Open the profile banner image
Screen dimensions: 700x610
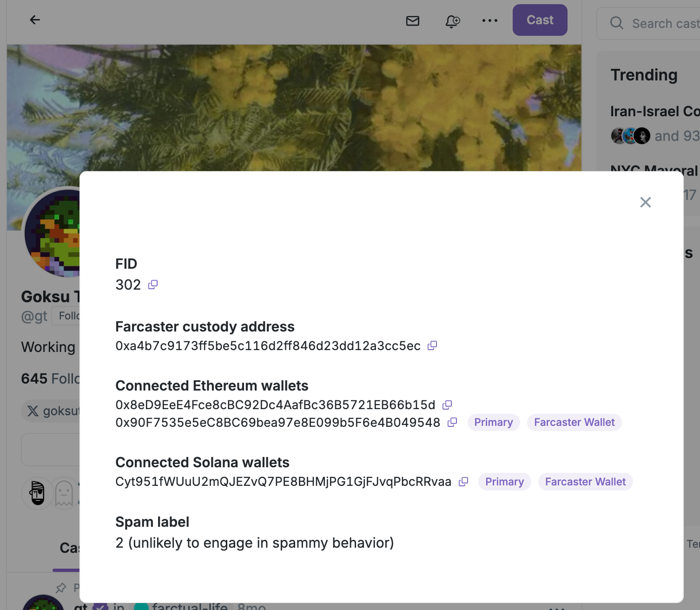point(294,108)
